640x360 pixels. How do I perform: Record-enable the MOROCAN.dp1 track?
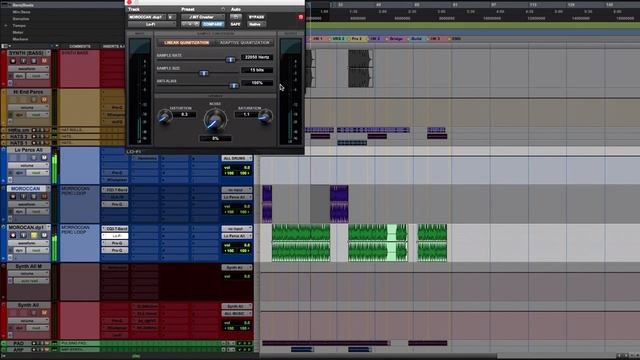click(x=13, y=235)
